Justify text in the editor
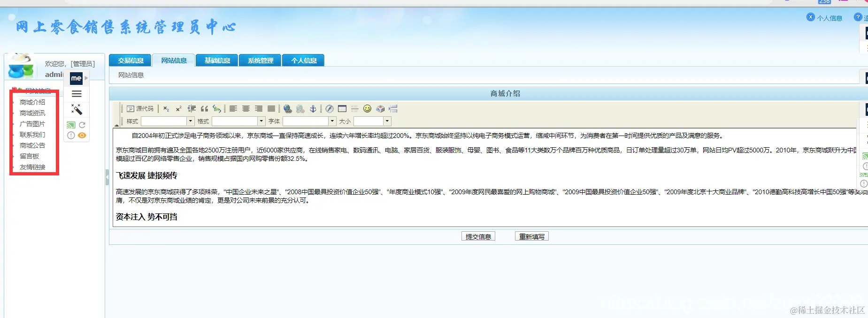The image size is (868, 318). (271, 109)
